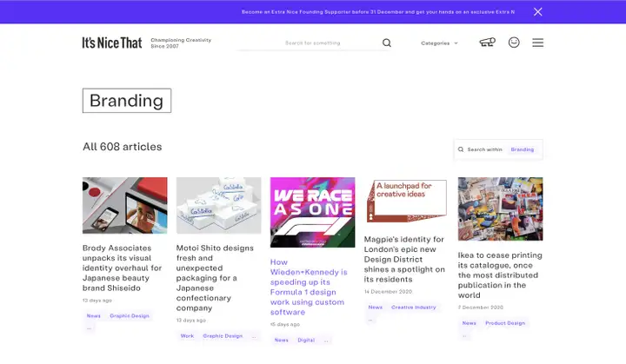Click the Search within Branding field
Viewport: 626px width, 364px height.
(x=498, y=149)
